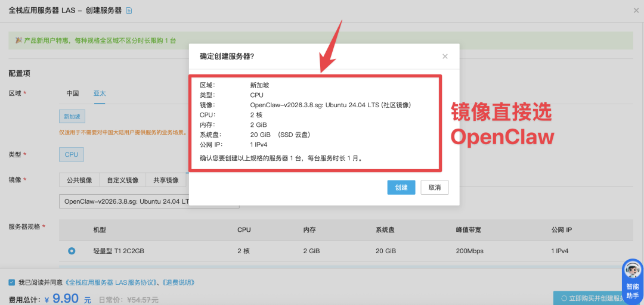Click the blue 创建 confirm button
The image size is (644, 305).
401,187
